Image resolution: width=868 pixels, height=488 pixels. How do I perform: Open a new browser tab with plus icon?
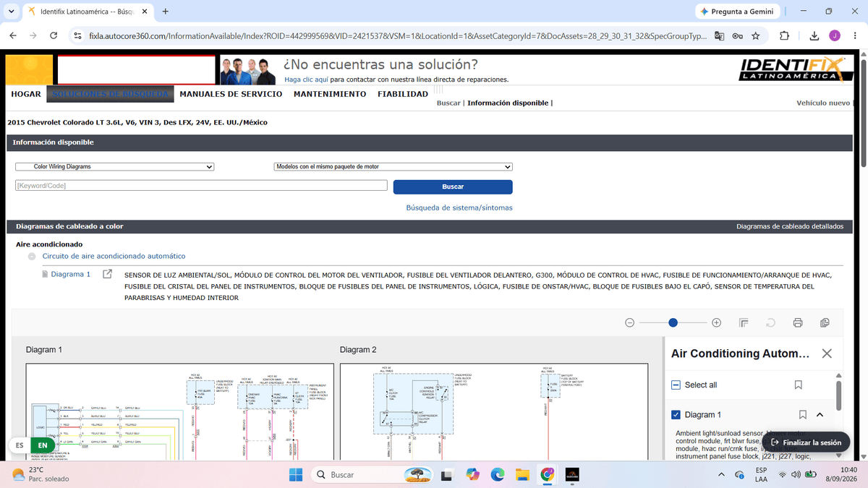(166, 12)
